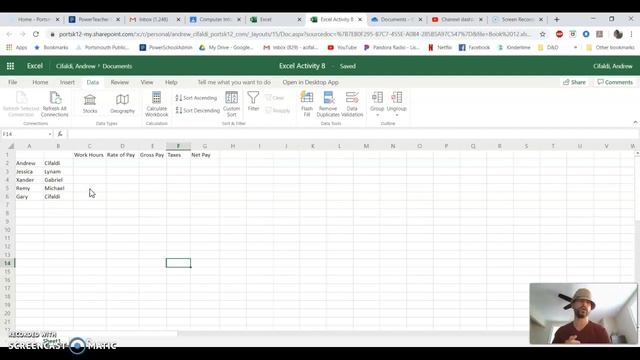The width and height of the screenshot is (640, 360).
Task: Switch to the Home tab
Action: [40, 82]
